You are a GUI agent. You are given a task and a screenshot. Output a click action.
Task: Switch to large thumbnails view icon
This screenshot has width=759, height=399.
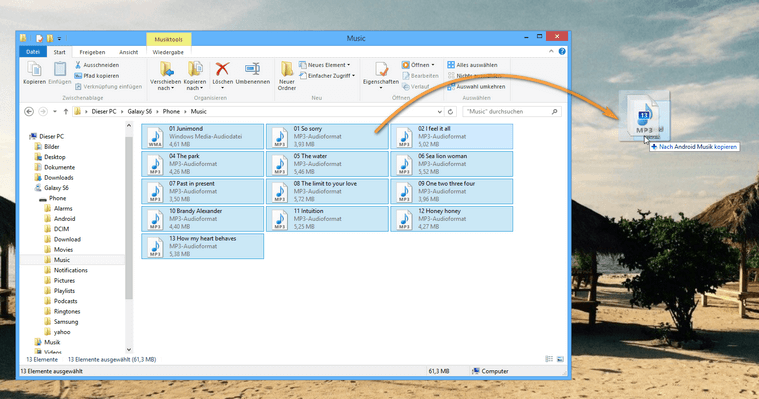click(560, 359)
